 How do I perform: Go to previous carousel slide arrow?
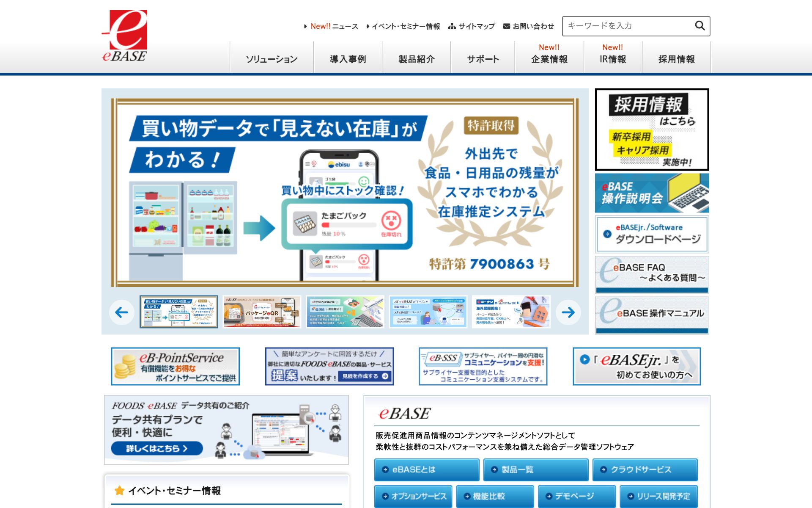(x=122, y=312)
